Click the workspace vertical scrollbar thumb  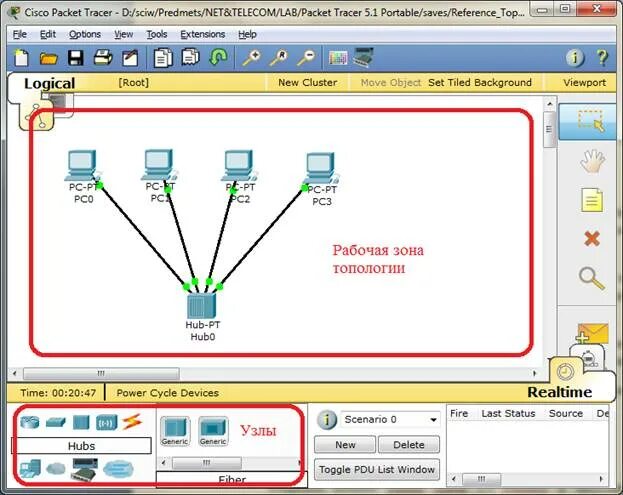[x=549, y=129]
